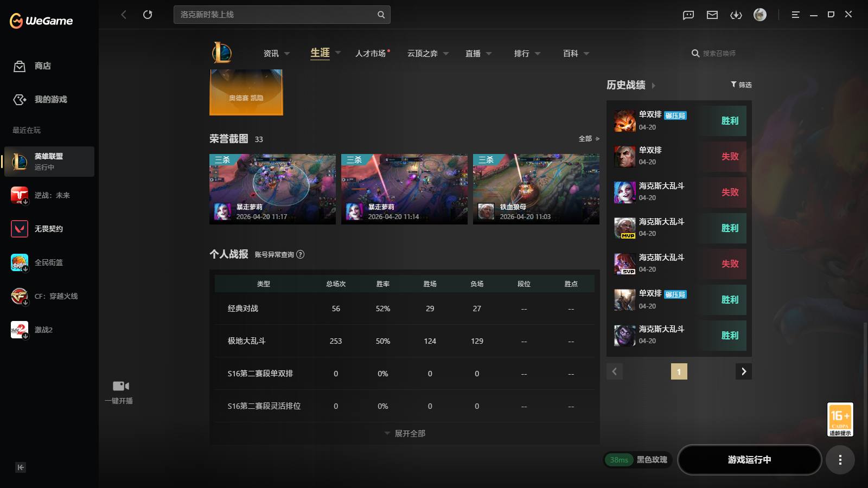
Task: Click the S16第二赛段灵活排位 row
Action: tap(405, 406)
